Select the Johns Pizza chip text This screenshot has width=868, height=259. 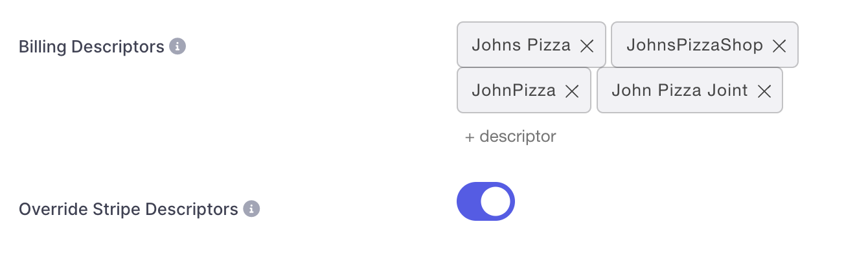pos(521,45)
